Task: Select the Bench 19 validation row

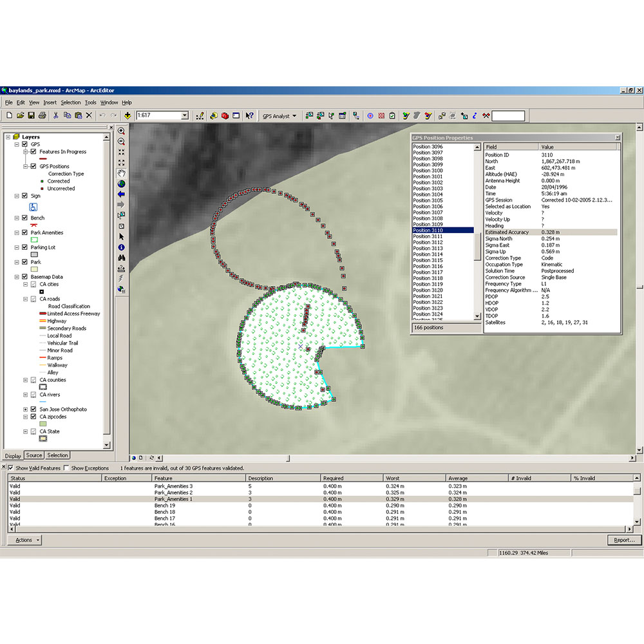Action: (320, 506)
